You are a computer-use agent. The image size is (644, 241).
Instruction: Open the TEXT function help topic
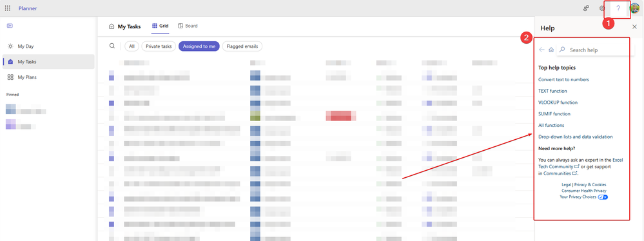553,91
